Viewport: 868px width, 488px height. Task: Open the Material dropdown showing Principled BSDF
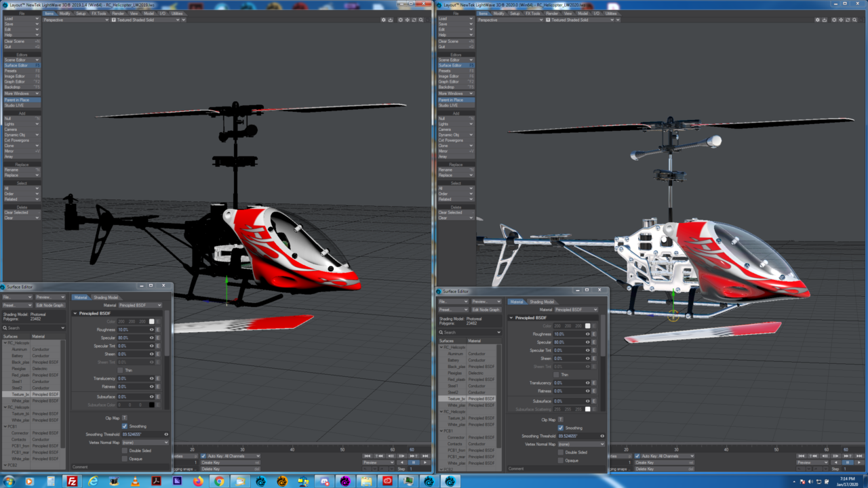pos(139,304)
